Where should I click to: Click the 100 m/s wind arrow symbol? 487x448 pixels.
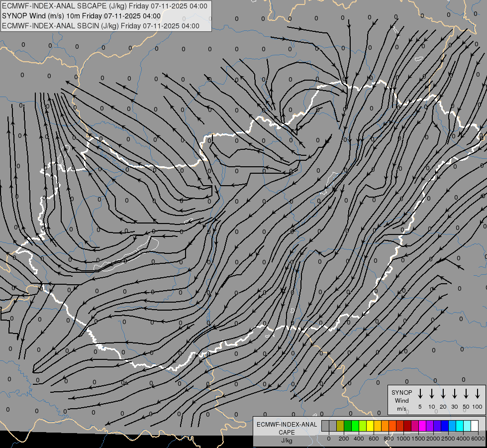pyautogui.click(x=478, y=394)
